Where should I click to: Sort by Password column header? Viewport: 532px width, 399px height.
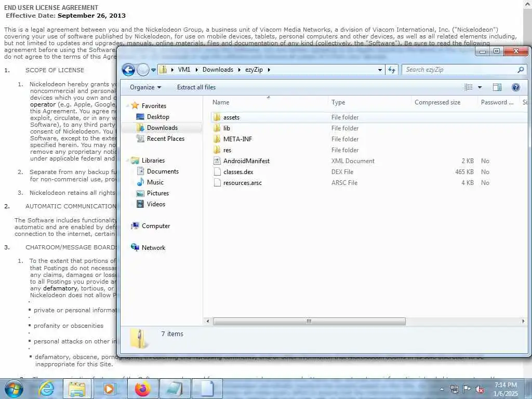tap(497, 102)
